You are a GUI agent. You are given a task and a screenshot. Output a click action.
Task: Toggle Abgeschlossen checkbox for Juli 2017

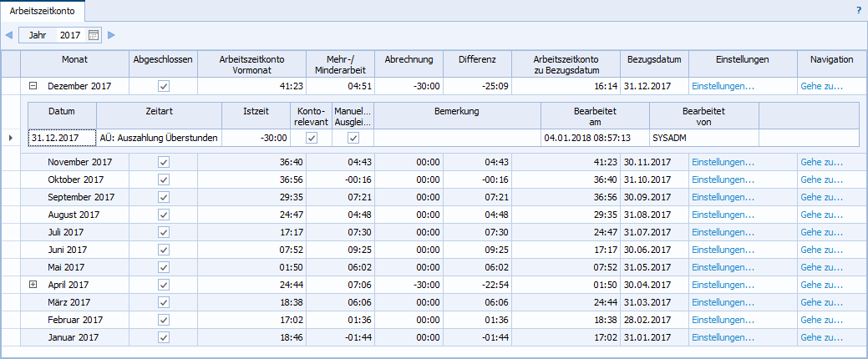(x=164, y=232)
